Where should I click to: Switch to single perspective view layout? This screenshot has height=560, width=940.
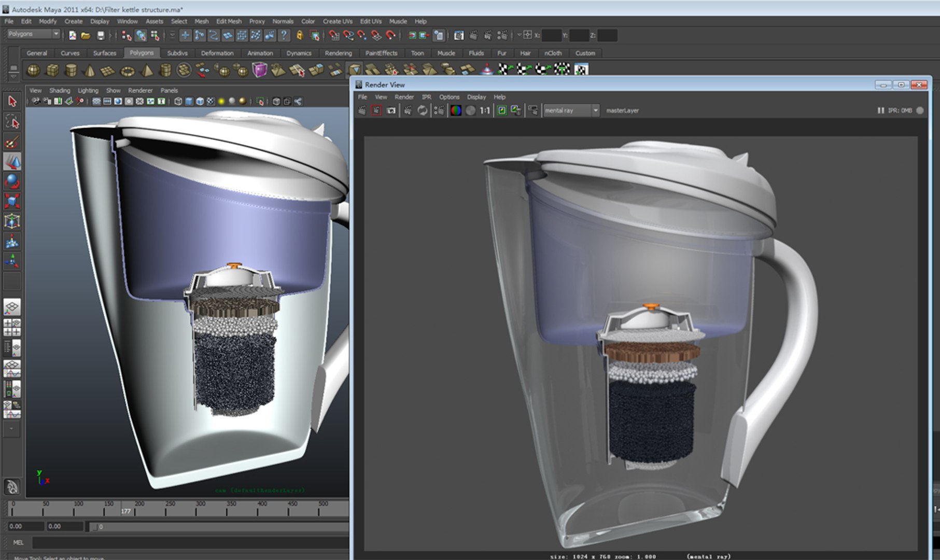point(12,306)
